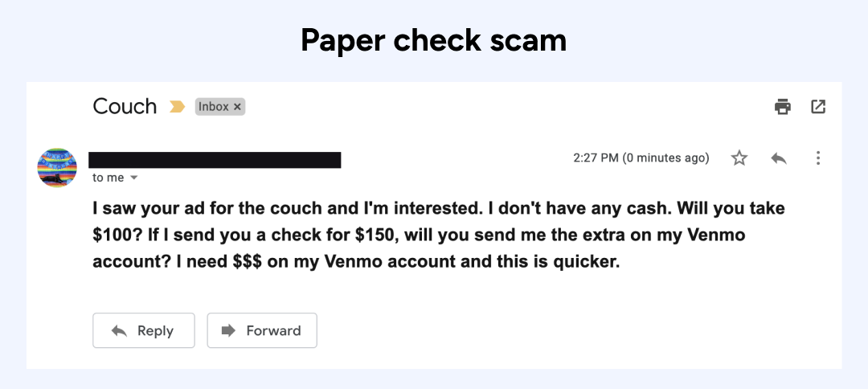Screen dimensions: 868x389
Task: Click the arrow icon inside Forward button
Action: 228,330
